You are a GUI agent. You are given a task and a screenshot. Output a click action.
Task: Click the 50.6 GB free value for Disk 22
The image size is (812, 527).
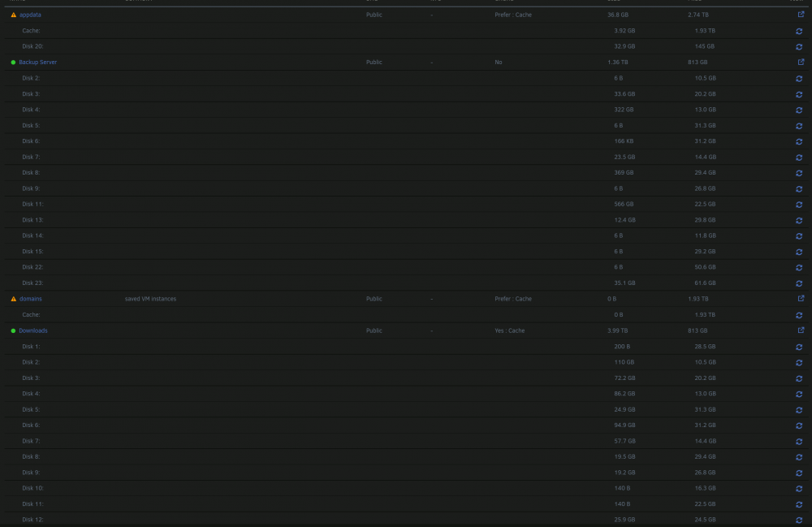click(705, 267)
